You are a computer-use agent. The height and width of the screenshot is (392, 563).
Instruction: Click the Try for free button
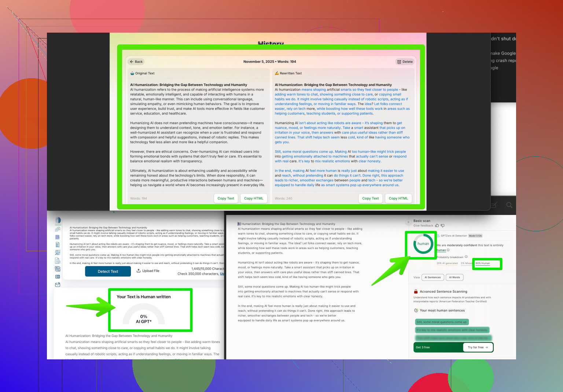(x=478, y=347)
